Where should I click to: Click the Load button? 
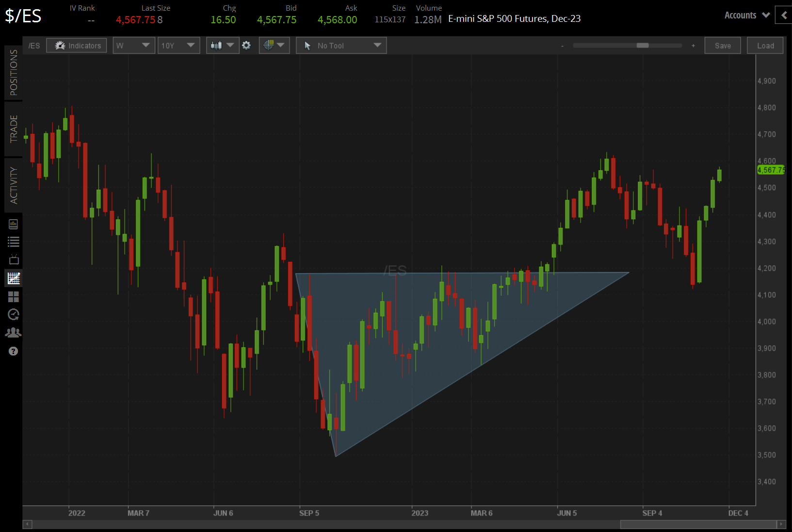765,45
